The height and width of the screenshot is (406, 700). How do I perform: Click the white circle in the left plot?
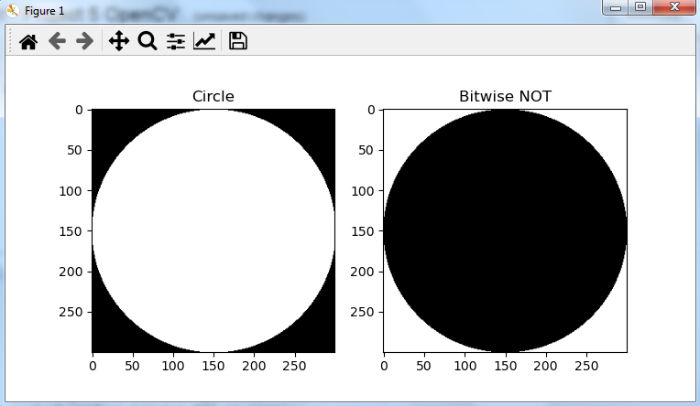coord(213,231)
